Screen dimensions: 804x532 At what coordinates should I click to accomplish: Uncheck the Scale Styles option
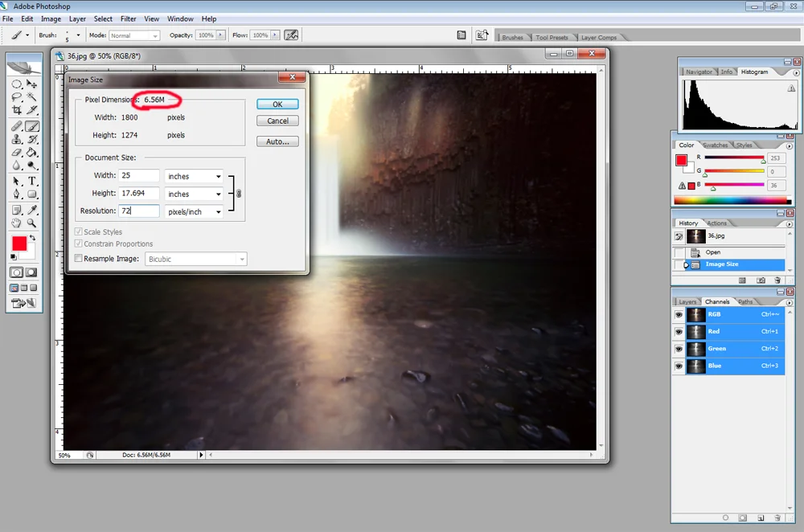coord(78,231)
